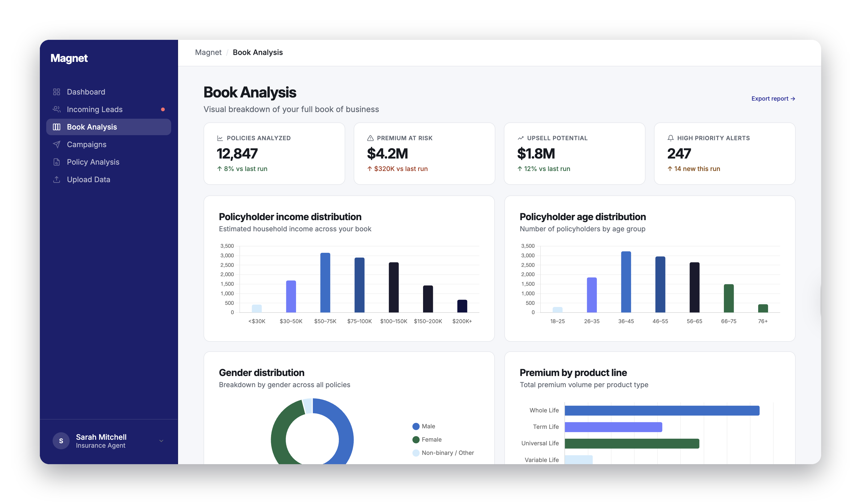Click the 36–45 age group bar
The width and height of the screenshot is (861, 504).
pos(626,282)
